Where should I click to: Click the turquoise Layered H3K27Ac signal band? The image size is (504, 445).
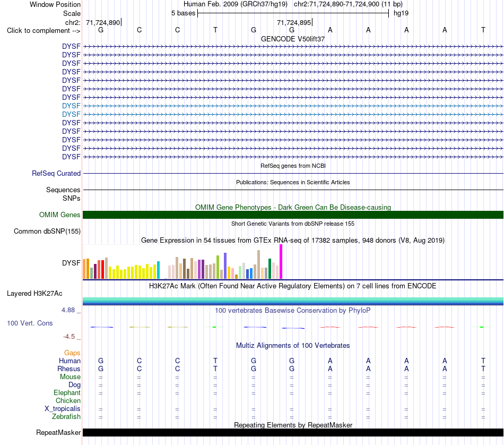293,299
